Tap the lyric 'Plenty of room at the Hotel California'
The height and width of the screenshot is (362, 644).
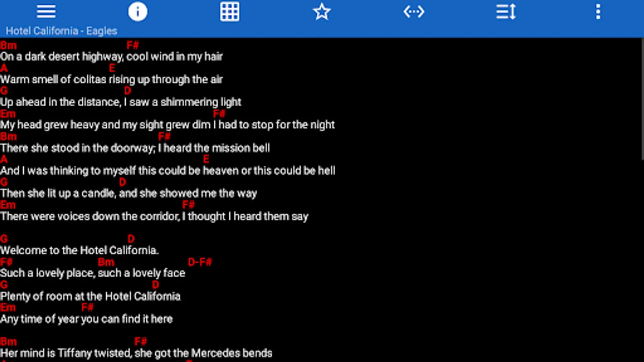click(90, 296)
